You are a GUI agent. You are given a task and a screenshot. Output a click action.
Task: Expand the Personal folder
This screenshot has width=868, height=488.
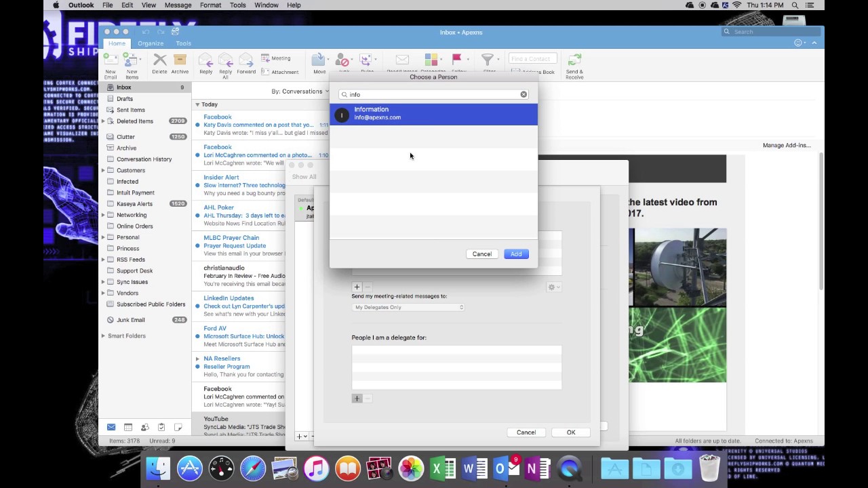pyautogui.click(x=103, y=237)
